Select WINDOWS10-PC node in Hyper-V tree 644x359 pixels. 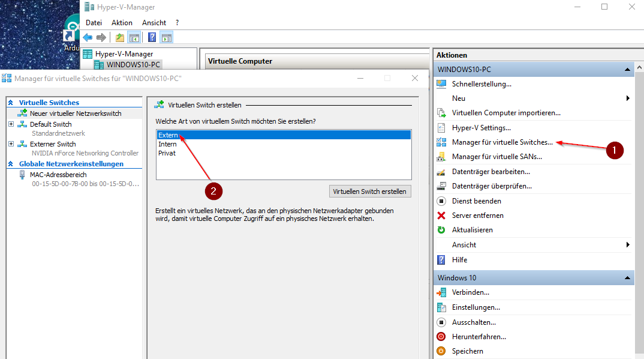coord(133,65)
